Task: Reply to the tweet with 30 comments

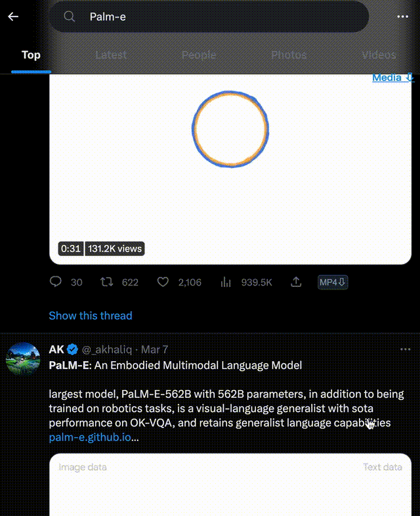Action: [x=56, y=282]
